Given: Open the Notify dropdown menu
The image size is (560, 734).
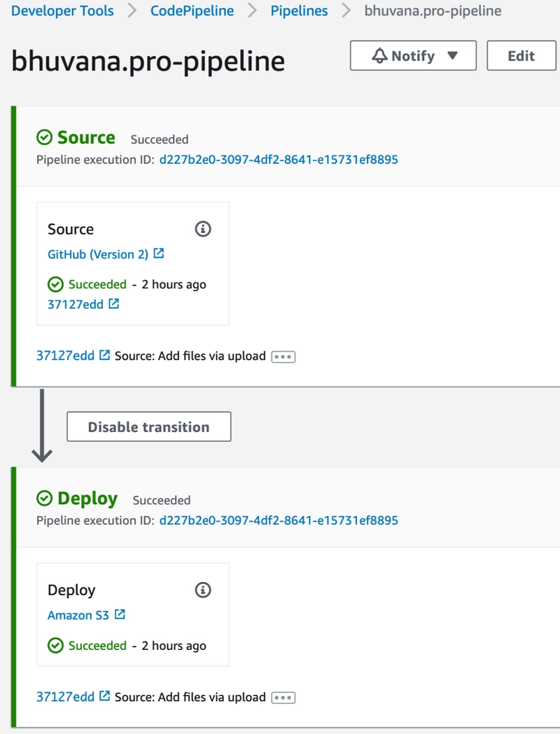Looking at the screenshot, I should 451,56.
